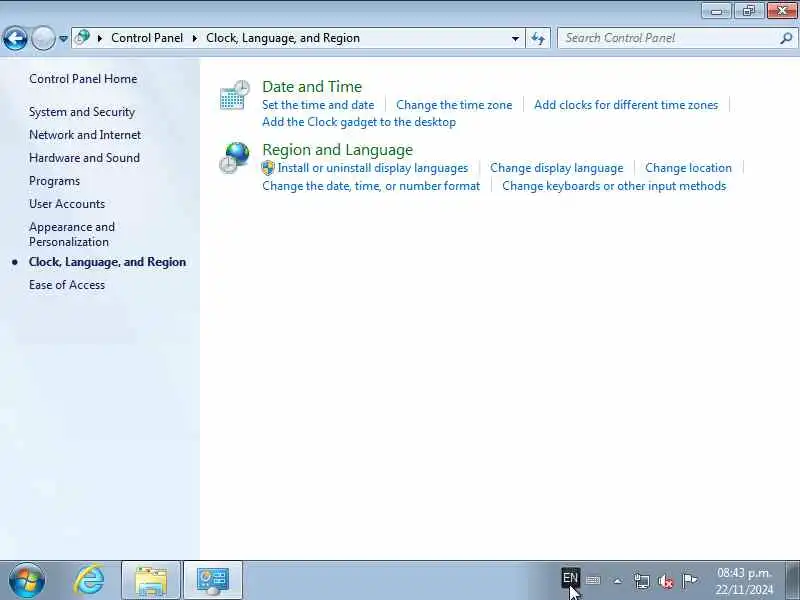Restore down the Control Panel window
Viewport: 800px width, 600px height.
coord(748,11)
